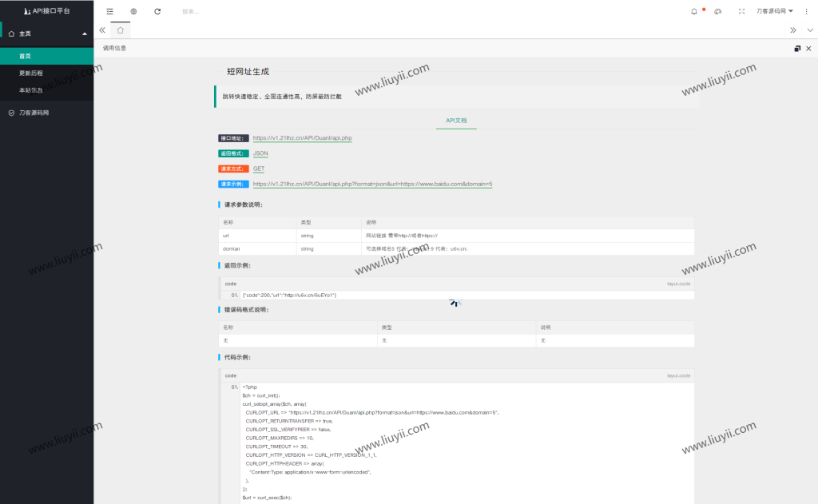Switch to the API文档 tab
818x504 pixels.
tap(456, 121)
